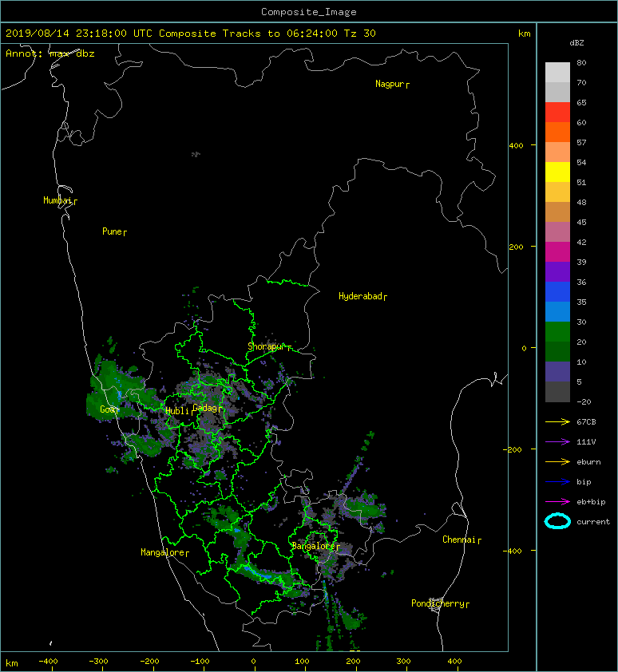Click the 100 km horizontal axis tick label
The height and width of the screenshot is (672, 618).
click(303, 662)
